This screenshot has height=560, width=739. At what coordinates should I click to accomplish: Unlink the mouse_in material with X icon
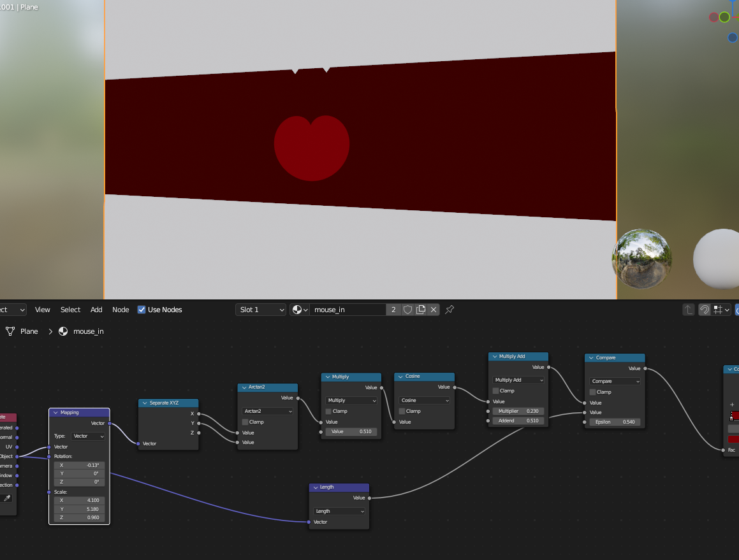click(x=434, y=310)
